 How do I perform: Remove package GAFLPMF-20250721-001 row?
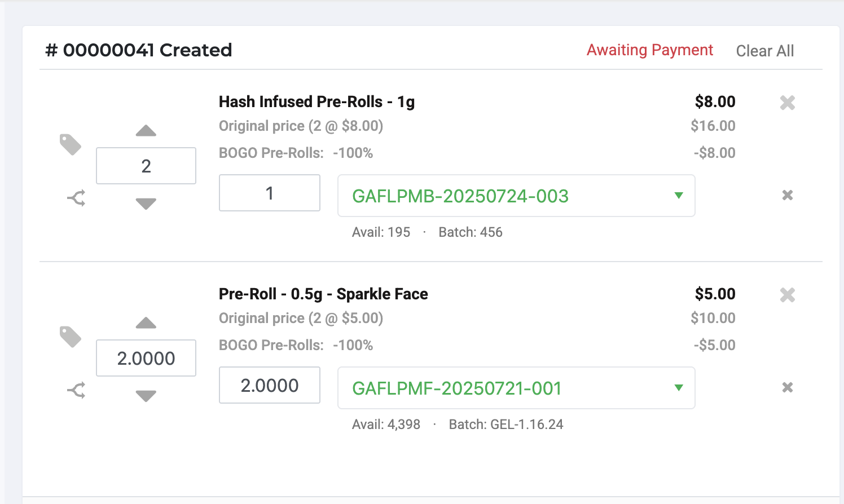pyautogui.click(x=788, y=387)
